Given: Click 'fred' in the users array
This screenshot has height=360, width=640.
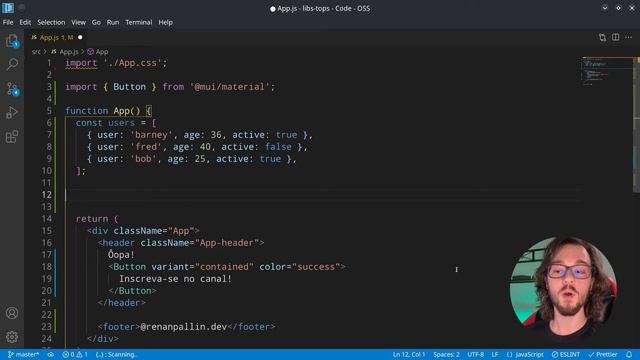Looking at the screenshot, I should pyautogui.click(x=146, y=147).
